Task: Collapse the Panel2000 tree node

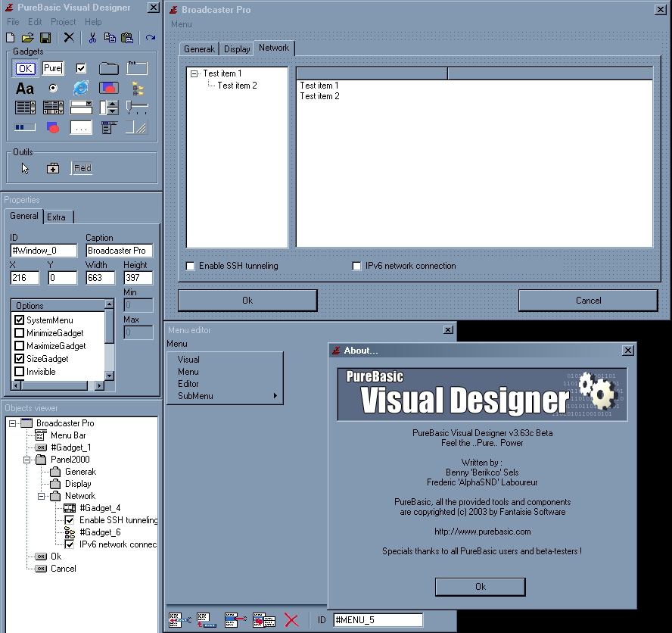Action: (x=26, y=460)
